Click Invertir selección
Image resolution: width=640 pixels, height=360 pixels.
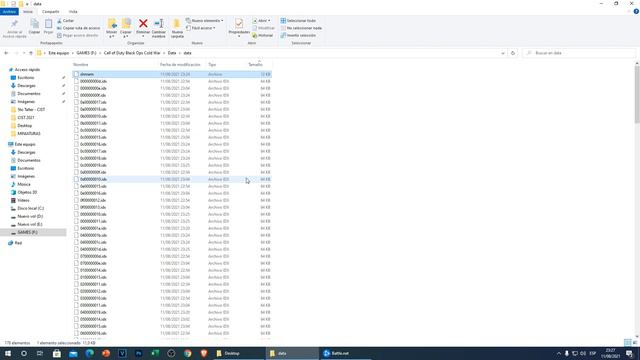298,35
